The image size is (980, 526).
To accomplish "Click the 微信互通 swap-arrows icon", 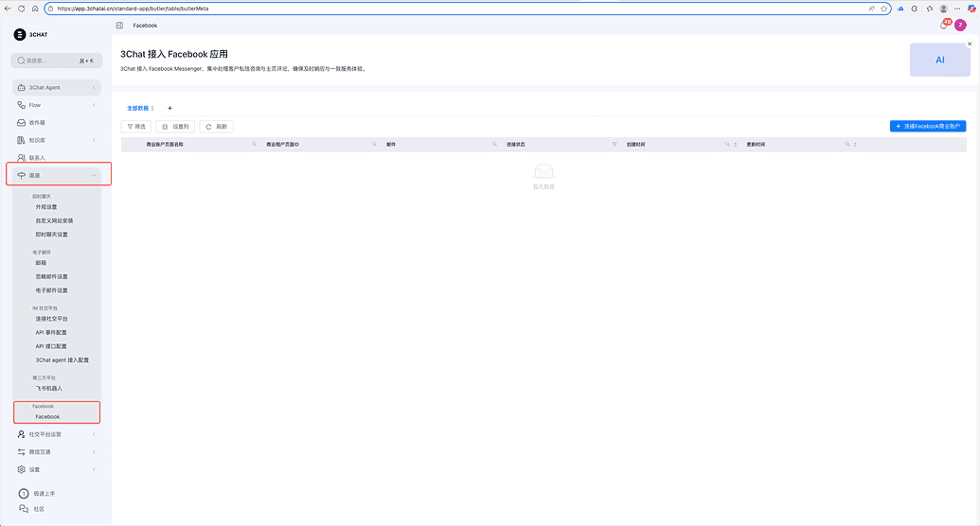I will (21, 451).
